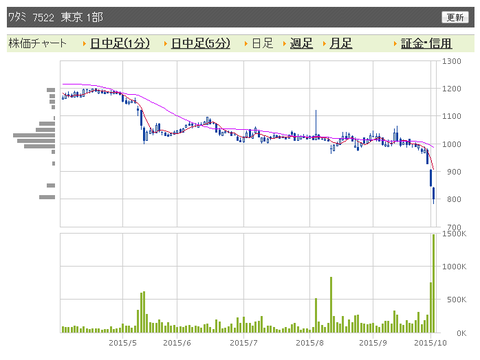This screenshot has height=360, width=480.
Task: Click the 0K volume axis label
Action: 461,333
